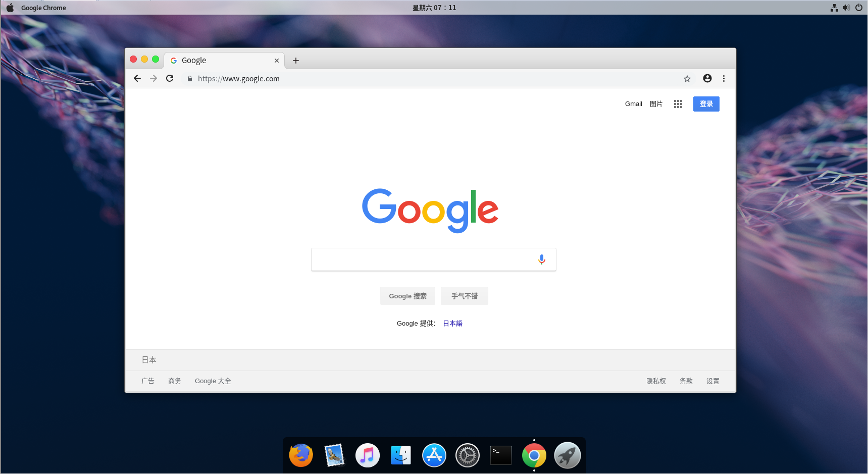Viewport: 868px width, 474px height.
Task: Click the Google logo
Action: (430, 210)
